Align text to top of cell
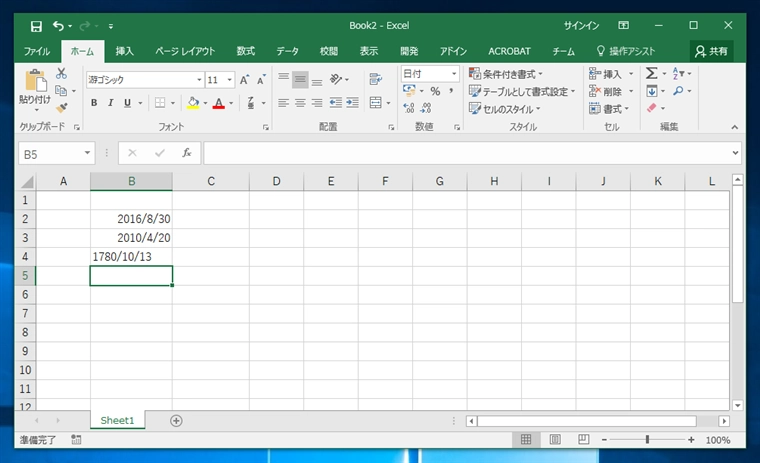The image size is (760, 463). coord(284,79)
